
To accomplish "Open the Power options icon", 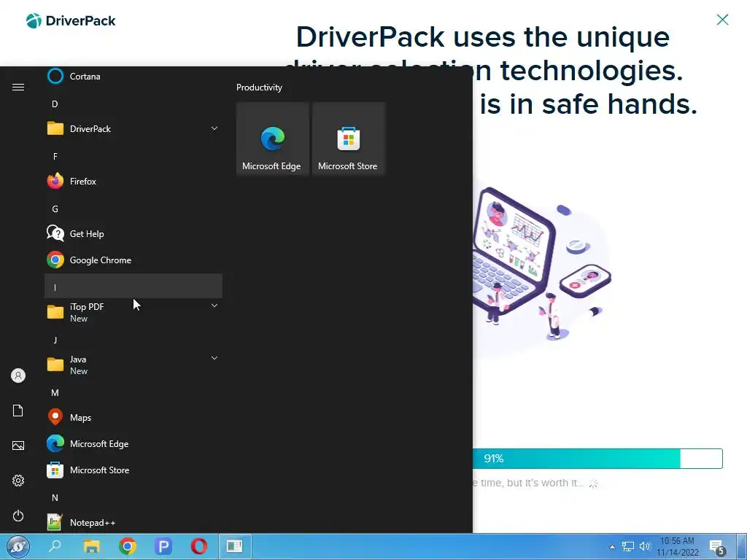I will 18,516.
